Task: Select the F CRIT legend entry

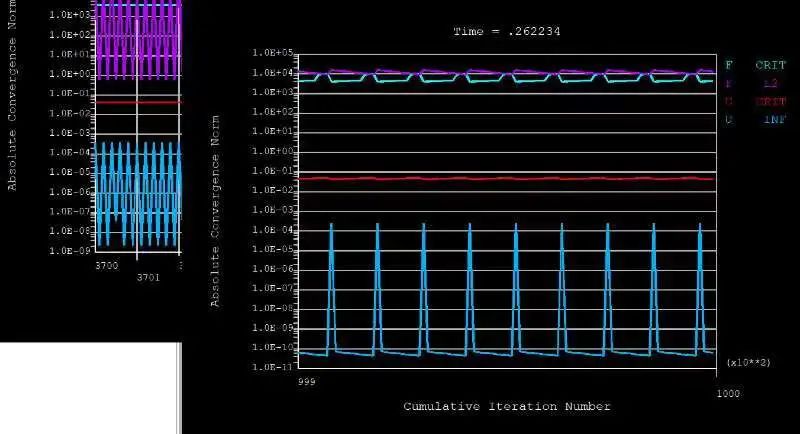Action: tap(756, 65)
